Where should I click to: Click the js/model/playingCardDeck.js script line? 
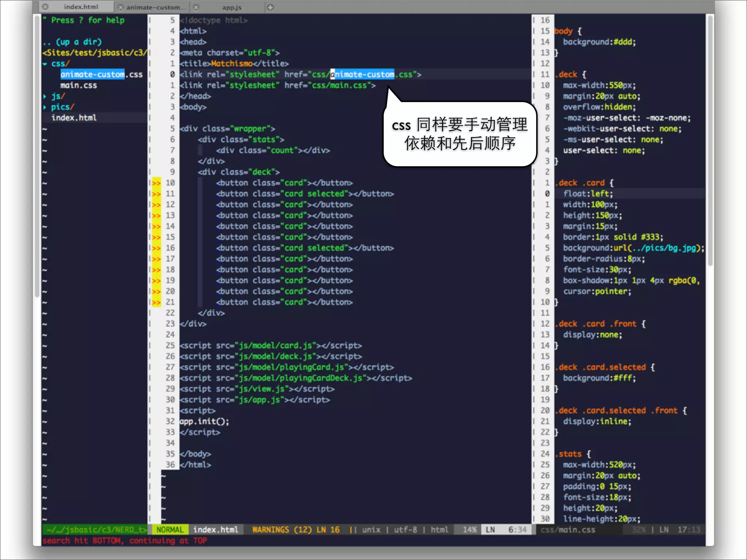click(295, 378)
